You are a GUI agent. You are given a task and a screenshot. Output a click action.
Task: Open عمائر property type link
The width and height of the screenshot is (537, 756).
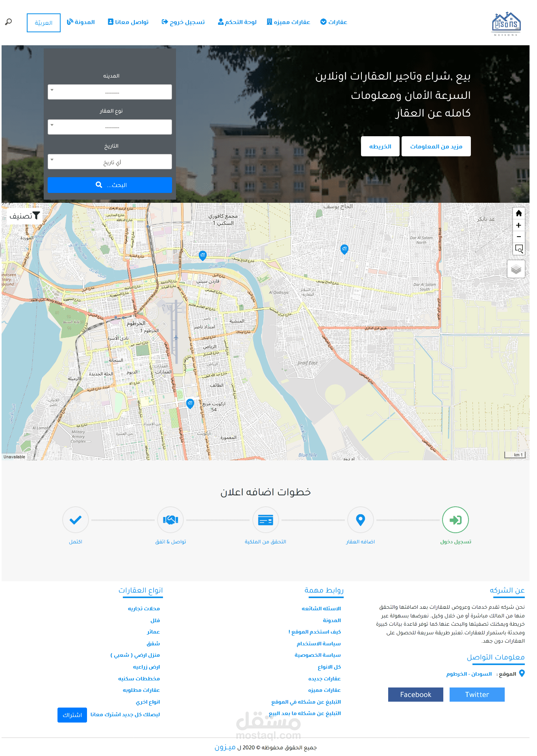(x=154, y=632)
